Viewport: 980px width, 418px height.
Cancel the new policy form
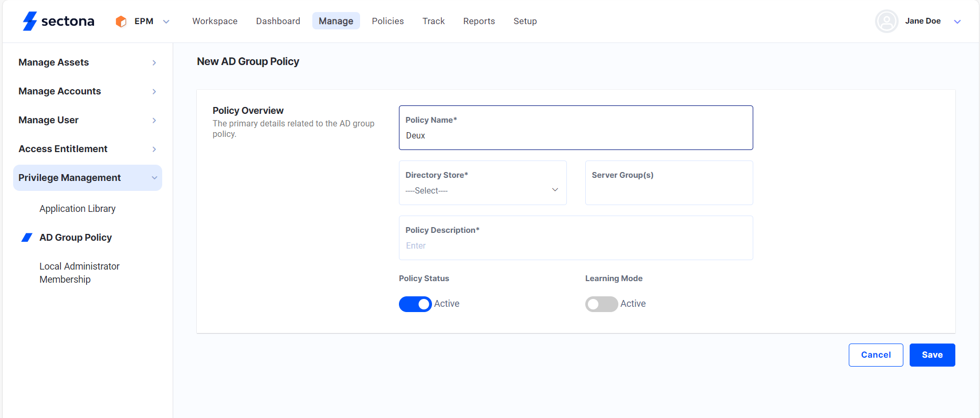click(x=876, y=355)
